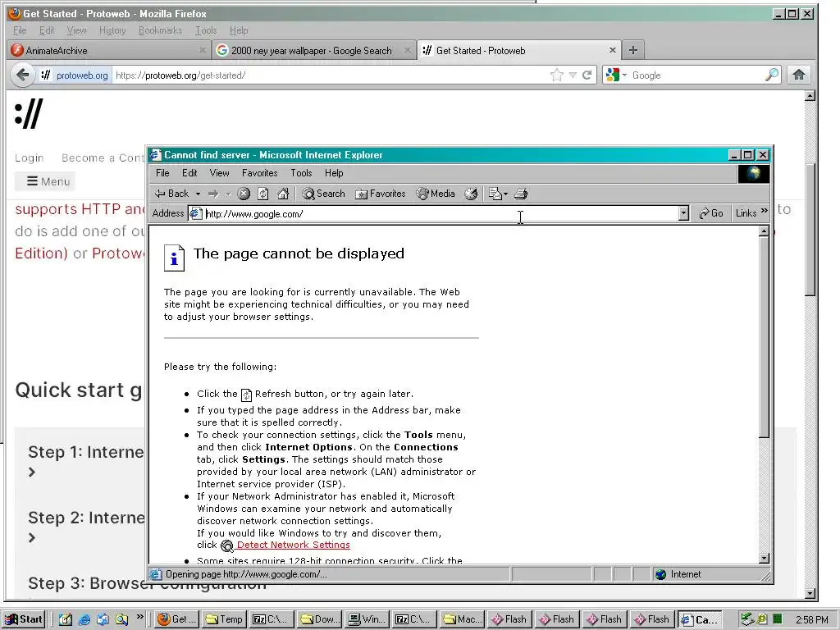Switch to the Temp folder taskbar button
The image size is (840, 630).
(225, 619)
